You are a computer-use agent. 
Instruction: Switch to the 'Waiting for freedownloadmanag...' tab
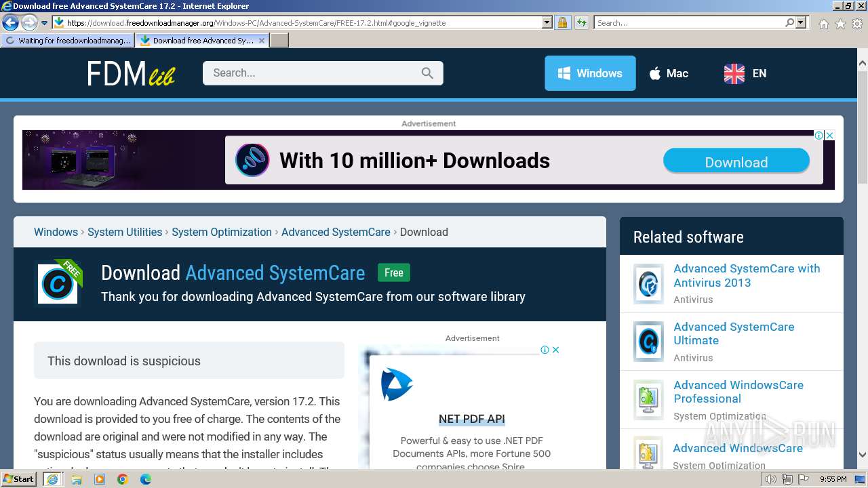pos(68,41)
